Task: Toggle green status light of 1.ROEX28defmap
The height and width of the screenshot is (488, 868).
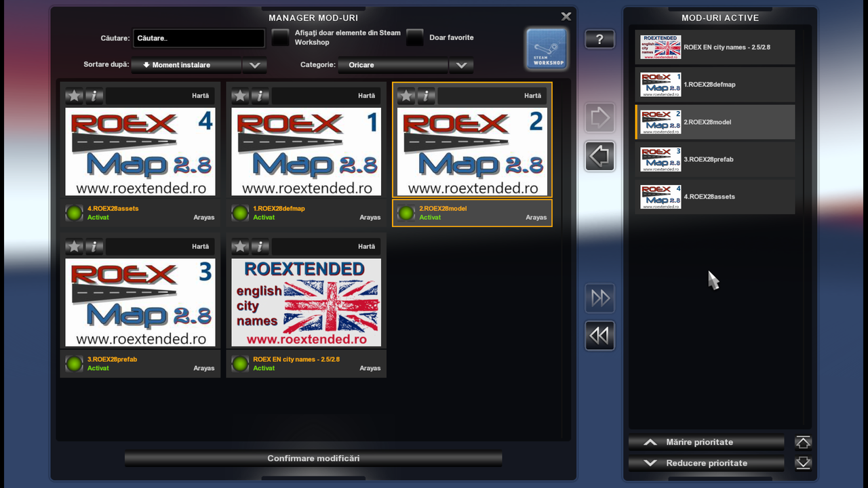Action: point(240,213)
